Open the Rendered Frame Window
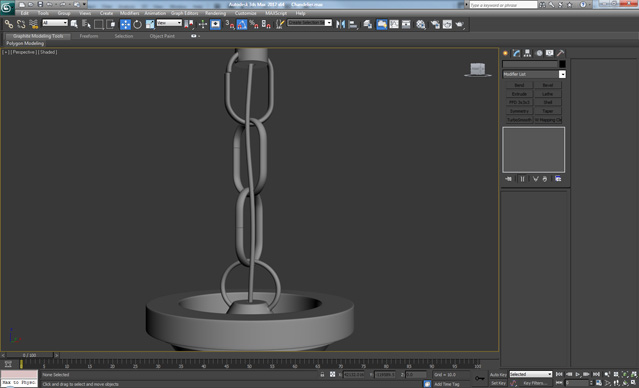 pyautogui.click(x=447, y=24)
